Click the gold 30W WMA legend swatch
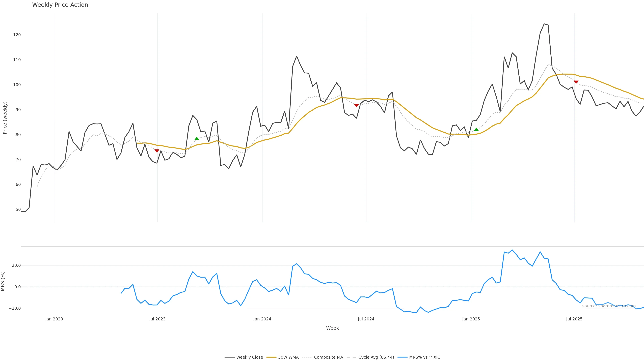 pyautogui.click(x=271, y=357)
